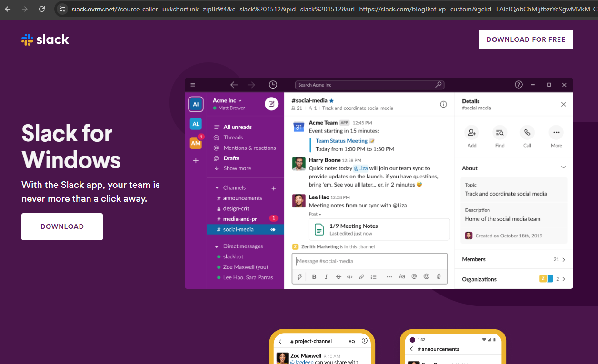598x364 pixels.
Task: Open More options in Details panel
Action: pos(556,132)
